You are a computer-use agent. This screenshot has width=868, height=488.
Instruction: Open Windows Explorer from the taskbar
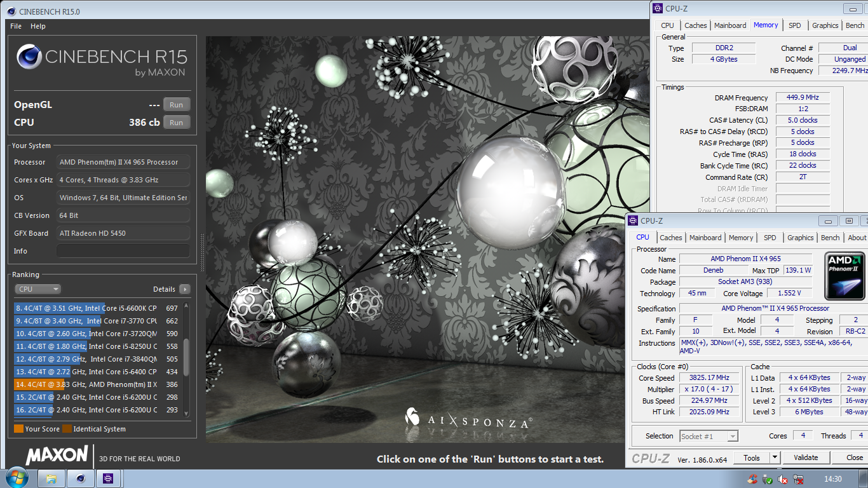(51, 478)
